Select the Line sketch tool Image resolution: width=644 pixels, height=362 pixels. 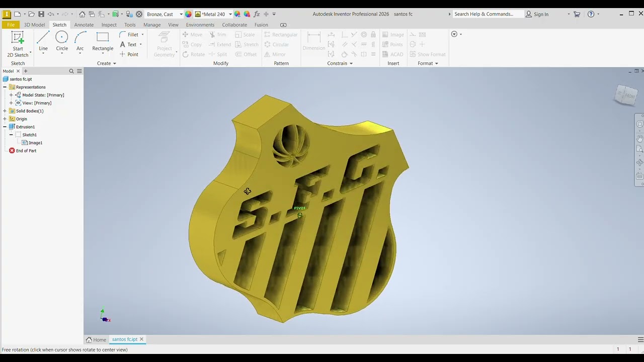point(43,42)
